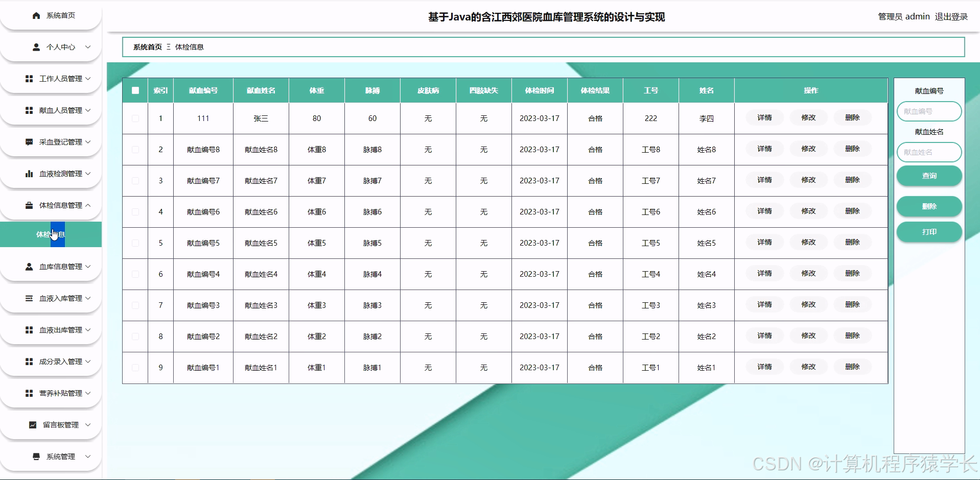Expand the 工作人员管理 chevron
Screen dimensions: 980x480
click(88, 79)
